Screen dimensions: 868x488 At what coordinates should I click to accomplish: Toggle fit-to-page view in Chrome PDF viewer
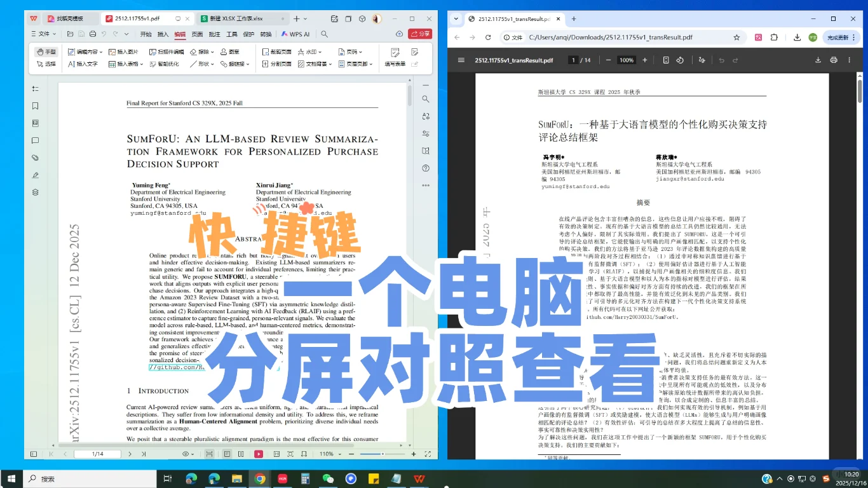(x=667, y=60)
